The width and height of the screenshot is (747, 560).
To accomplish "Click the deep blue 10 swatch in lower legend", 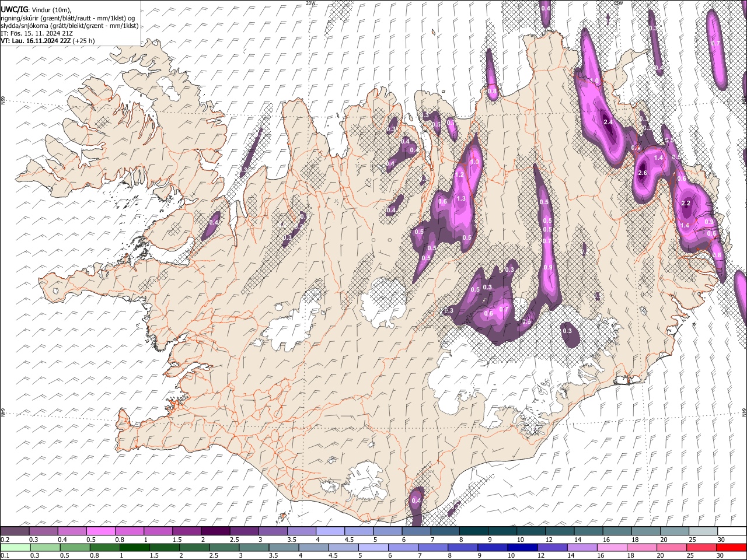I will [x=522, y=547].
